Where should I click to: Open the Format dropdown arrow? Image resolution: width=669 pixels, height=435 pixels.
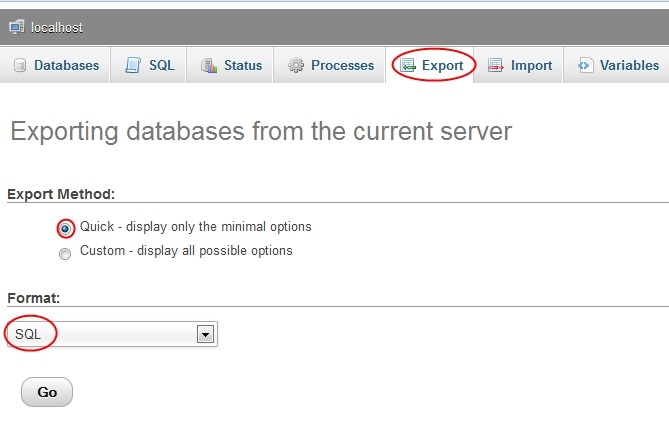205,334
